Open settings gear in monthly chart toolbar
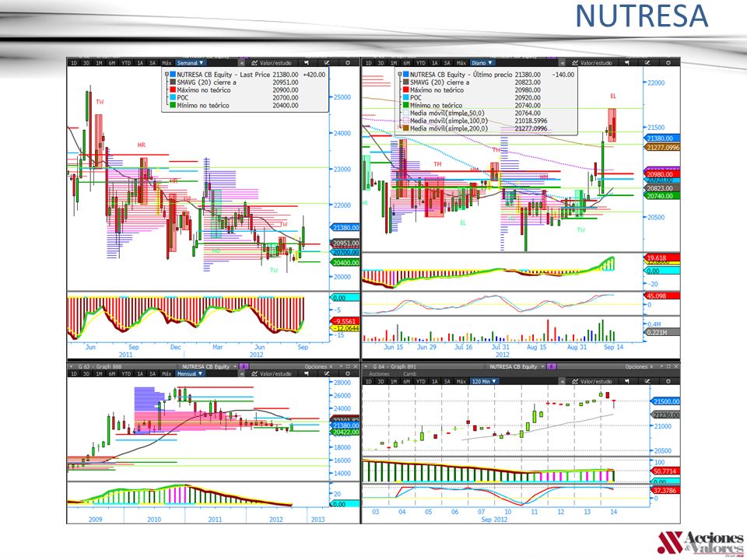 (x=347, y=374)
